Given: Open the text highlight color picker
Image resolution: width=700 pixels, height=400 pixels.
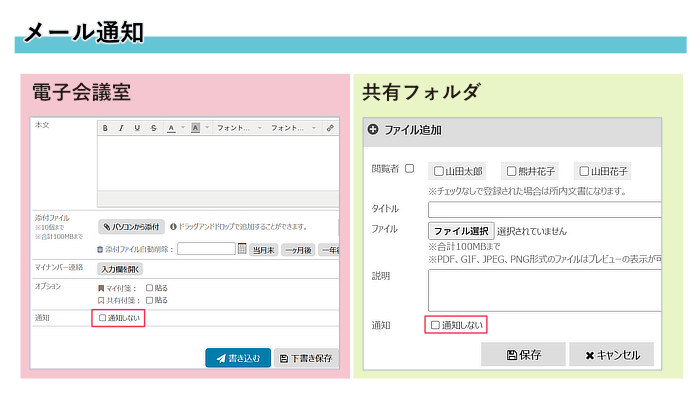Looking at the screenshot, I should (195, 128).
